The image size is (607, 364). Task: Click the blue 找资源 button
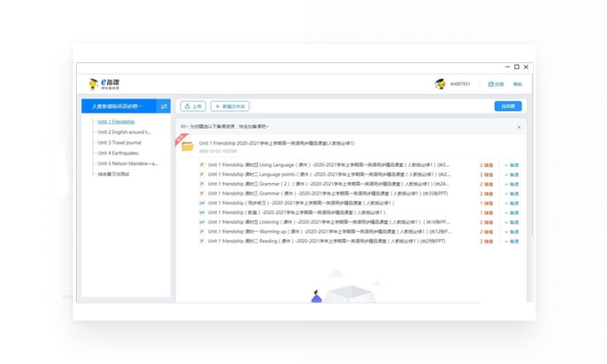(x=508, y=106)
